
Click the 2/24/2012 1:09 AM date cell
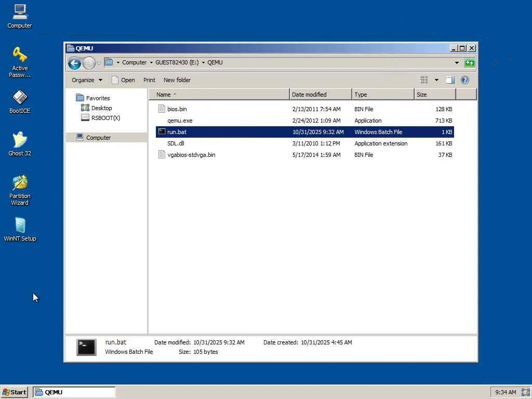pos(316,121)
